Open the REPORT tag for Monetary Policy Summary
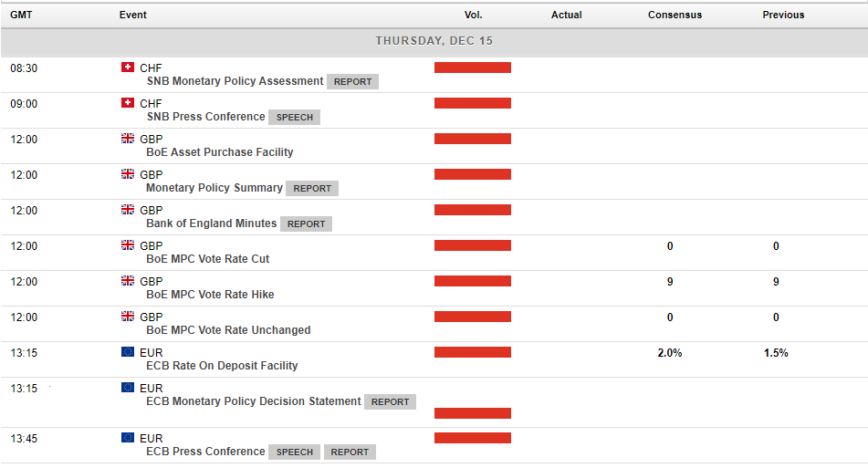The width and height of the screenshot is (868, 468). [312, 189]
